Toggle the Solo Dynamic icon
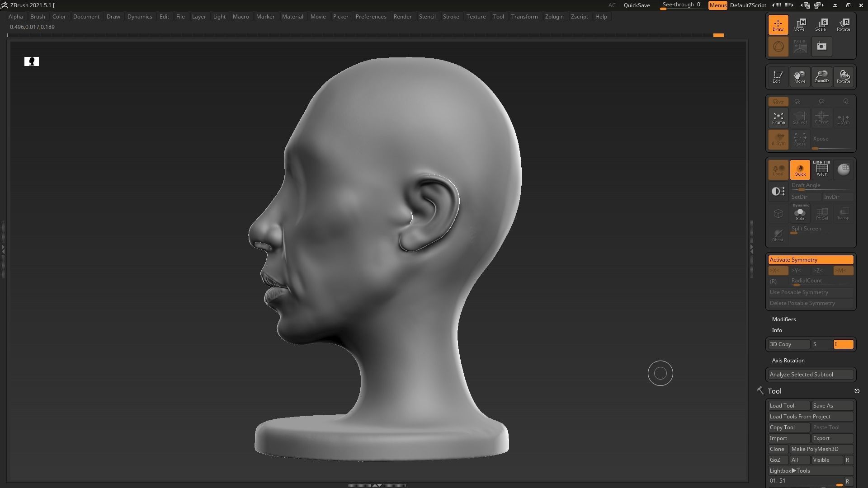868x488 pixels. click(799, 213)
